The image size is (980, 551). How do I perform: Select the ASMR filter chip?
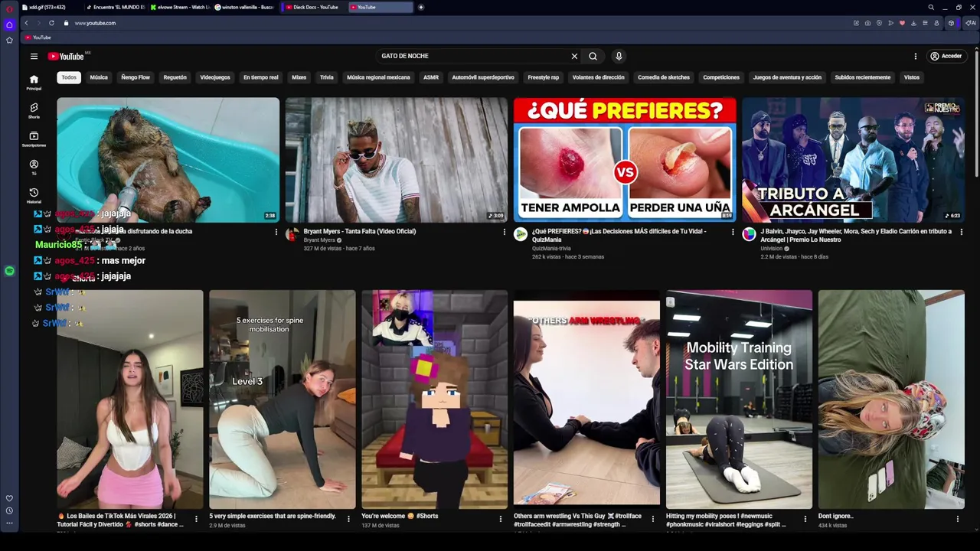pyautogui.click(x=431, y=77)
